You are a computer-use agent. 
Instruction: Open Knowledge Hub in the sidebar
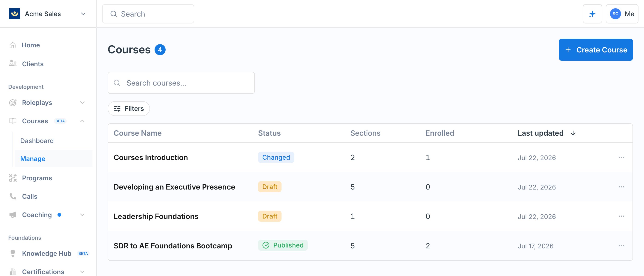tap(47, 253)
